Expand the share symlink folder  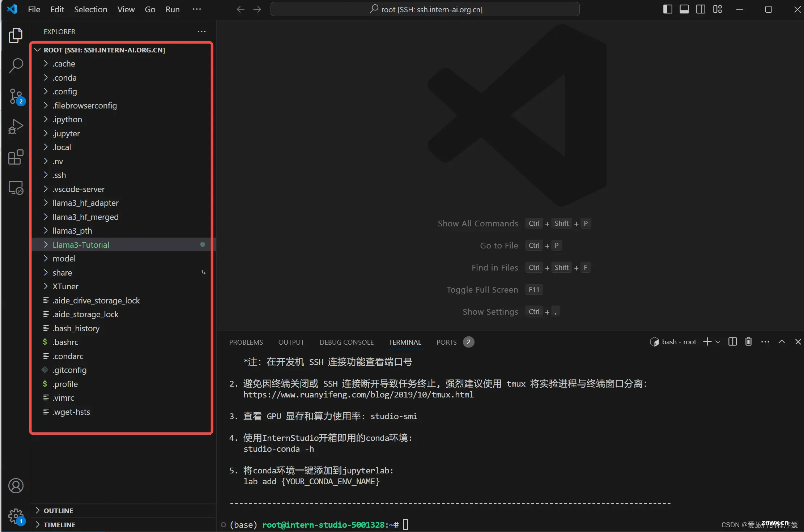123,273
